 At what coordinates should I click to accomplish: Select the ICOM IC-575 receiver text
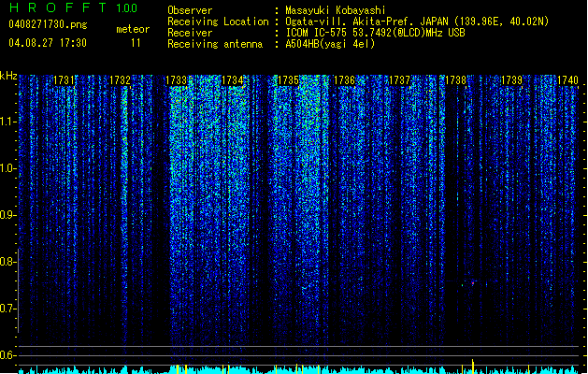[375, 33]
